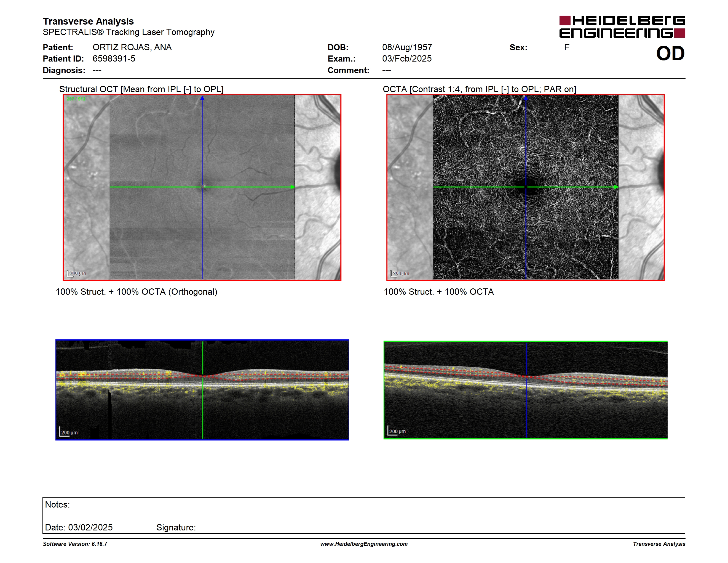Select patient ID '6598391-5'

click(x=114, y=59)
